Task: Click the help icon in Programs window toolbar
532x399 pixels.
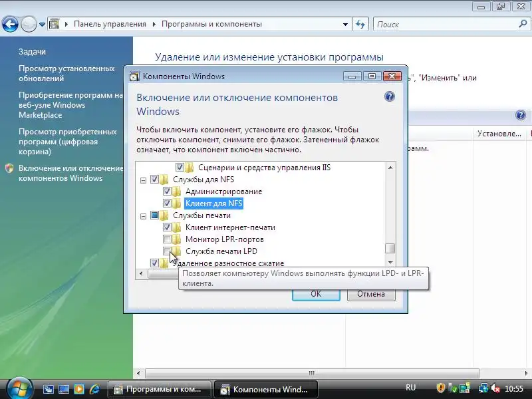Action: pyautogui.click(x=521, y=115)
